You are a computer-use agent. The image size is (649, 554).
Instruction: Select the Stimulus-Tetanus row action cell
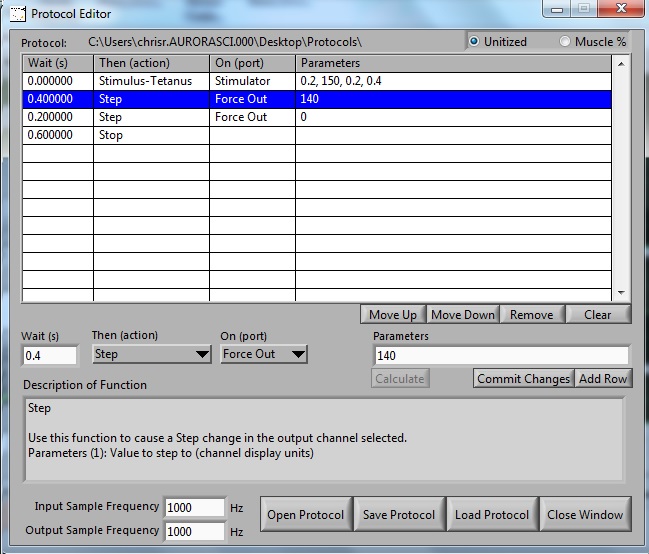pos(151,81)
